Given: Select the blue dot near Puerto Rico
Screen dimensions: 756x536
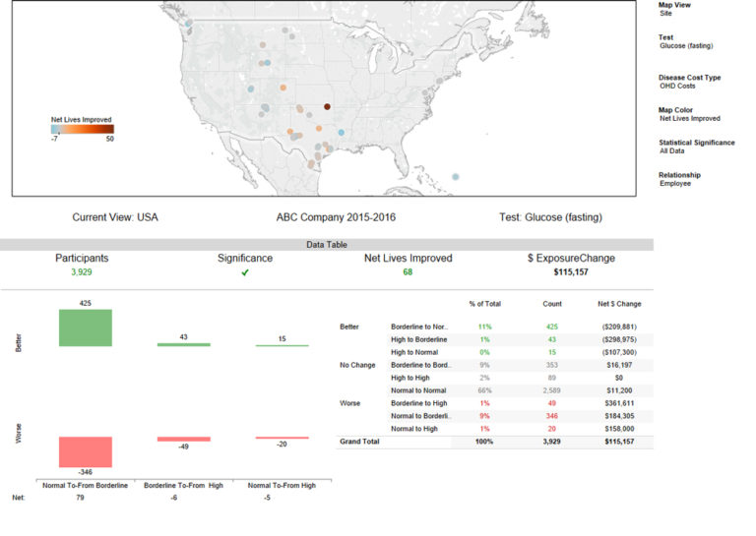Looking at the screenshot, I should pyautogui.click(x=455, y=177).
